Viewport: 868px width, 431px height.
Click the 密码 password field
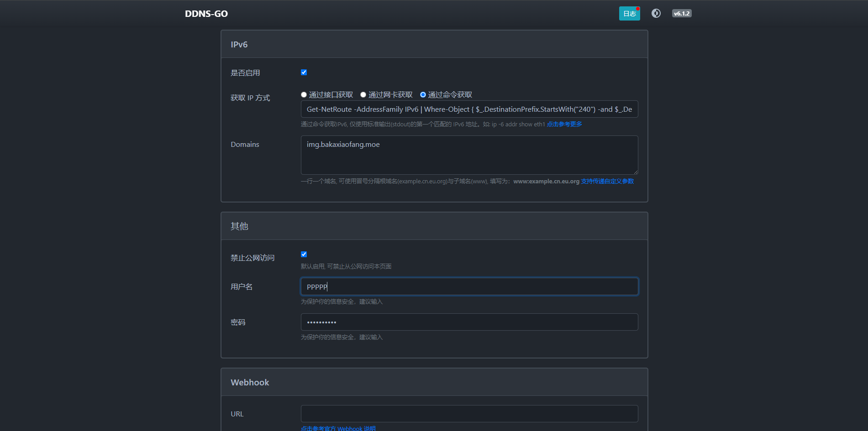tap(469, 322)
